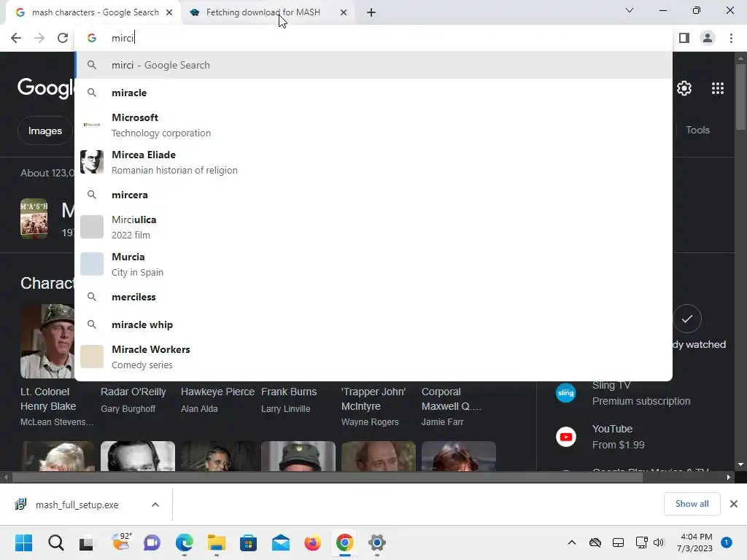Click the Mircea Eliade portrait thumbnail

(91, 162)
